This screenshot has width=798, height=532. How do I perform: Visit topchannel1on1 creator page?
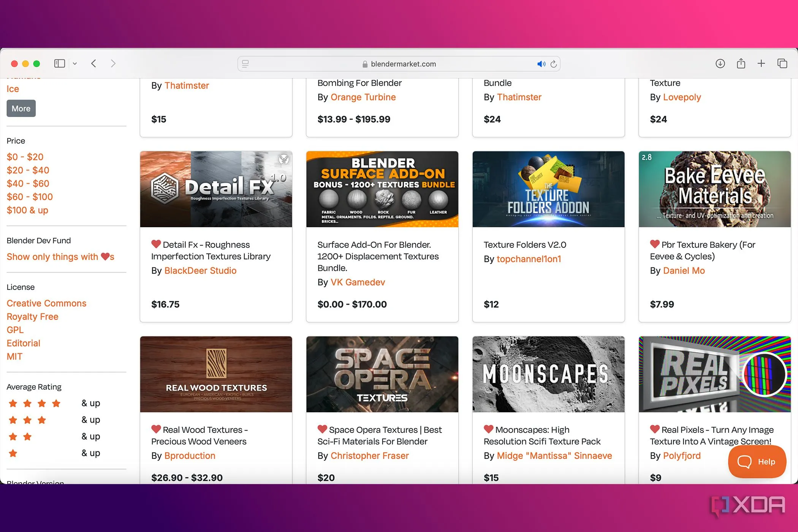(529, 259)
